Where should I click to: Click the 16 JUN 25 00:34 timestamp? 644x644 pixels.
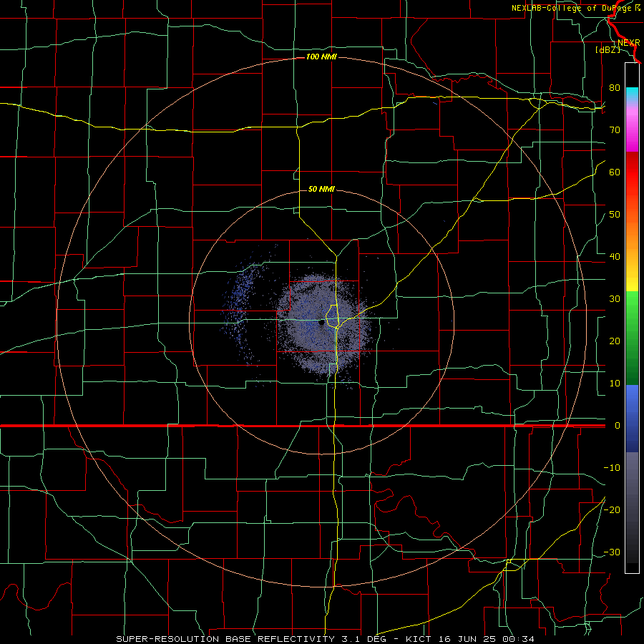click(485, 639)
